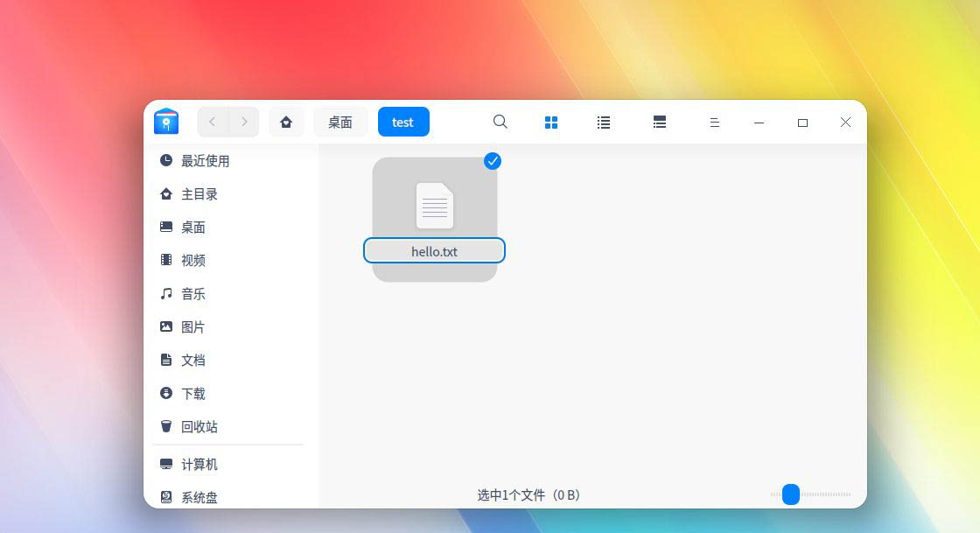Open 最近使用 in the sidebar

(205, 161)
